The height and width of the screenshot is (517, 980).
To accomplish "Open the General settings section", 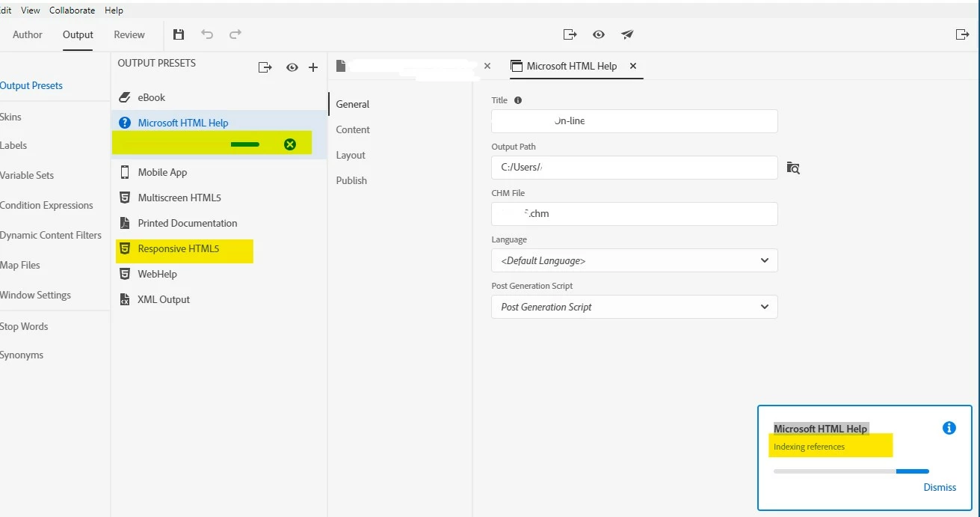I will [353, 104].
